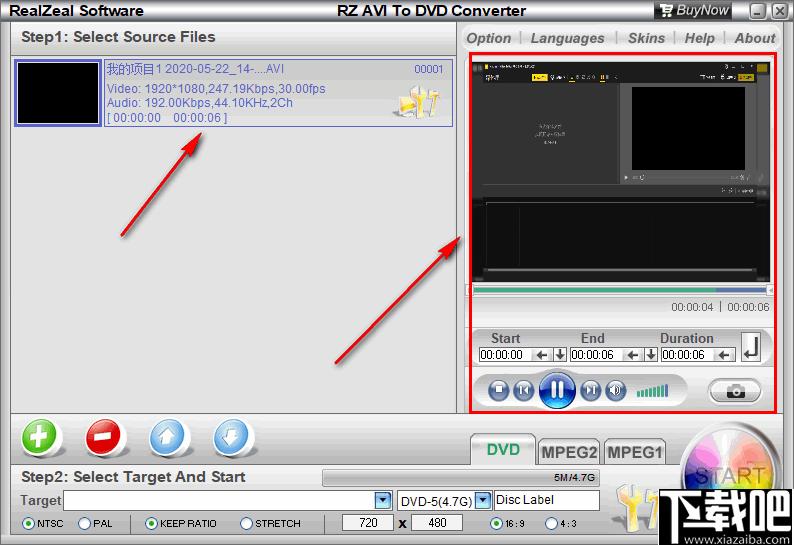Click the video preview screen
Screen dimensions: 794x545
click(621, 172)
